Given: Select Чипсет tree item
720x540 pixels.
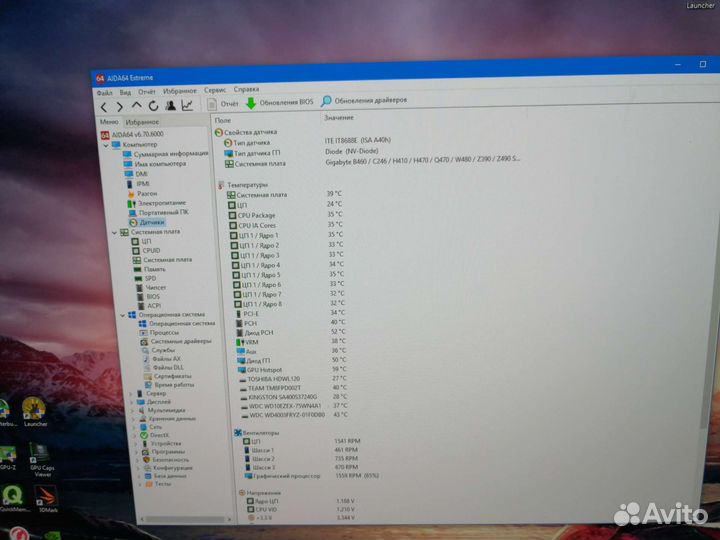Looking at the screenshot, I should (151, 288).
